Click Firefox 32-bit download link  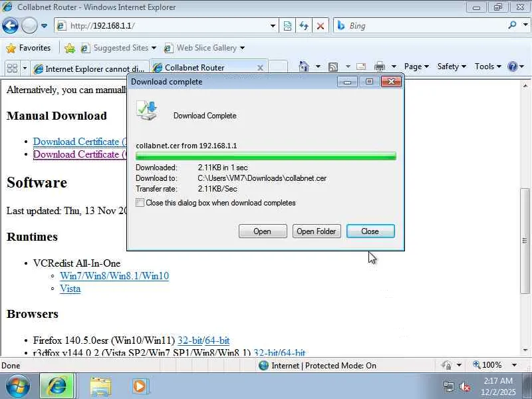[x=190, y=340]
